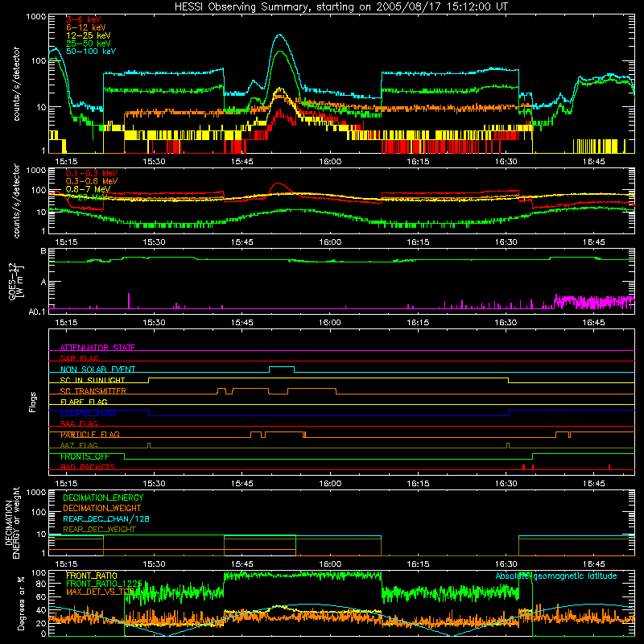This screenshot has width=644, height=644.
Task: Click the BAD_PACKETS flag label
Action: click(88, 467)
